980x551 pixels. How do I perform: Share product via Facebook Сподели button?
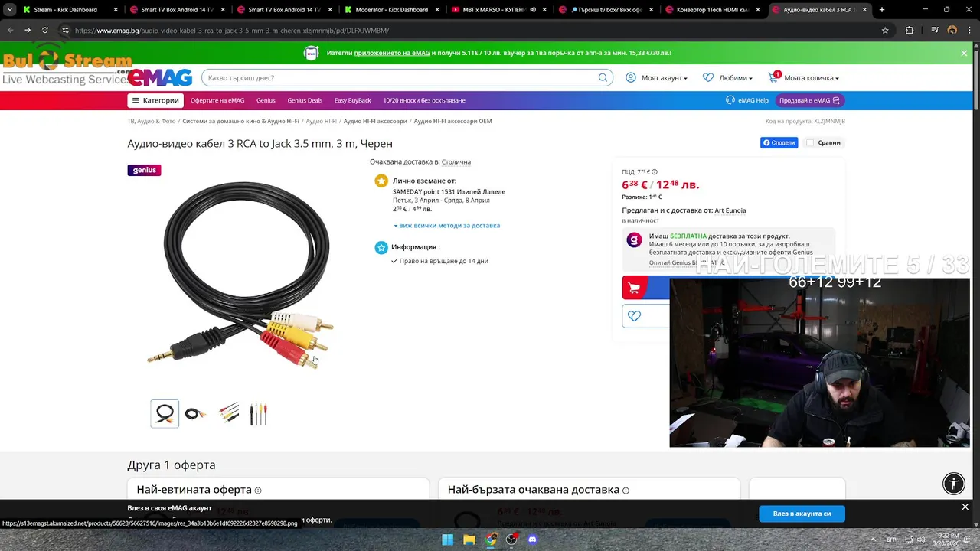point(779,142)
